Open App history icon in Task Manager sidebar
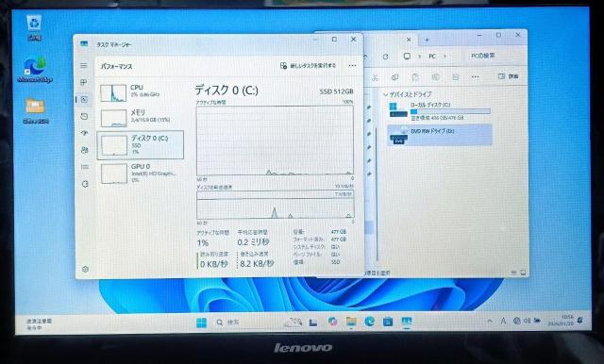604x364 pixels. pos(84,116)
